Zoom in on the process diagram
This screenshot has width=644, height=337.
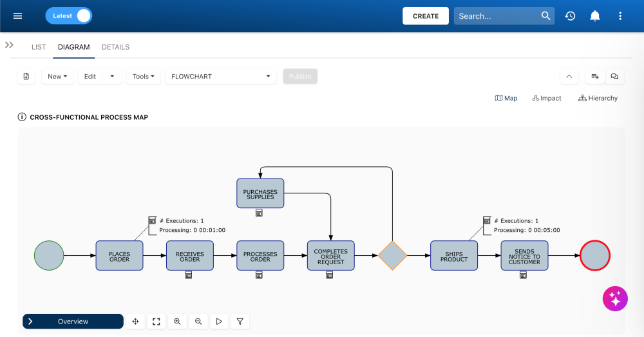point(177,321)
